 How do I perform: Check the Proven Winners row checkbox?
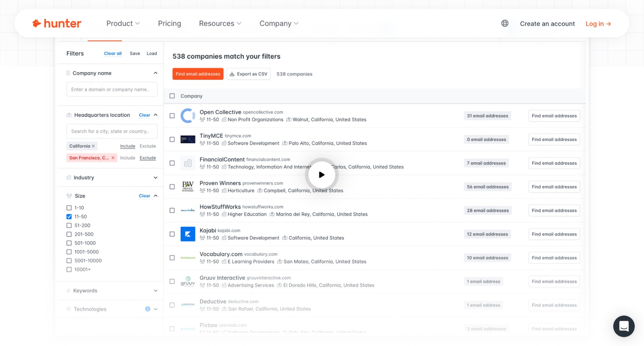pyautogui.click(x=172, y=187)
